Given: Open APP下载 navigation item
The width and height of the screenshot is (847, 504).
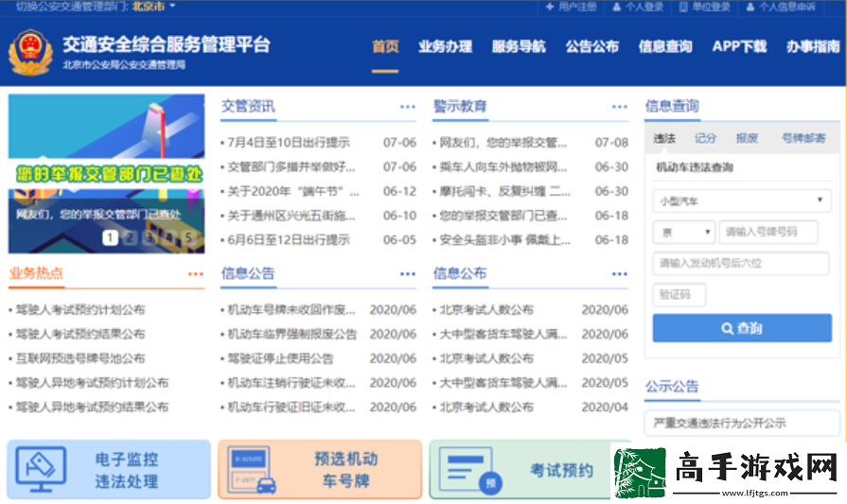Looking at the screenshot, I should (x=739, y=46).
